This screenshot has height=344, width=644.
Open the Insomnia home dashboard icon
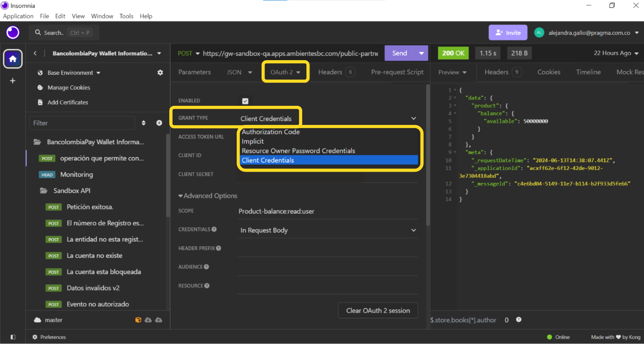coord(13,59)
